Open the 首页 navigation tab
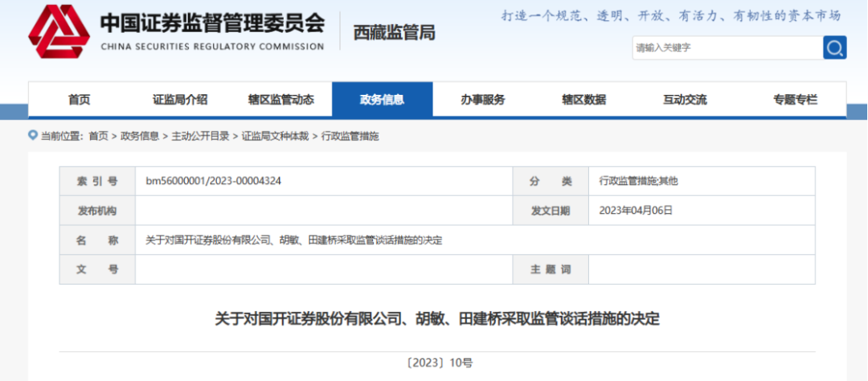Image resolution: width=868 pixels, height=381 pixels. (x=79, y=100)
